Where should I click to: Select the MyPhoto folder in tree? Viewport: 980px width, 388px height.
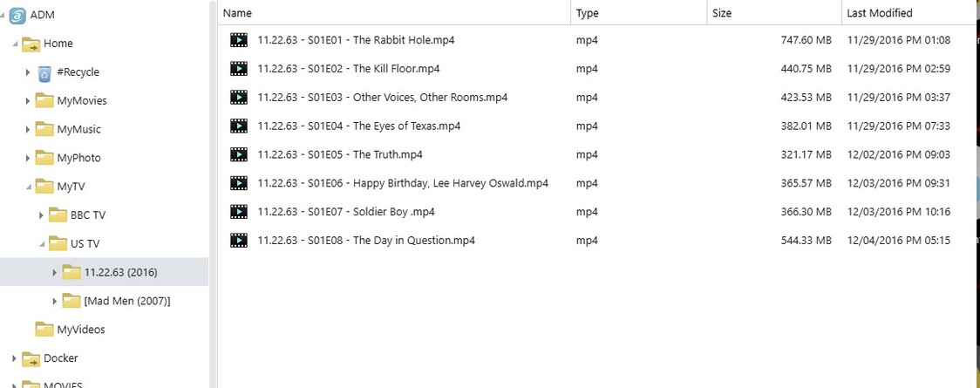click(78, 158)
